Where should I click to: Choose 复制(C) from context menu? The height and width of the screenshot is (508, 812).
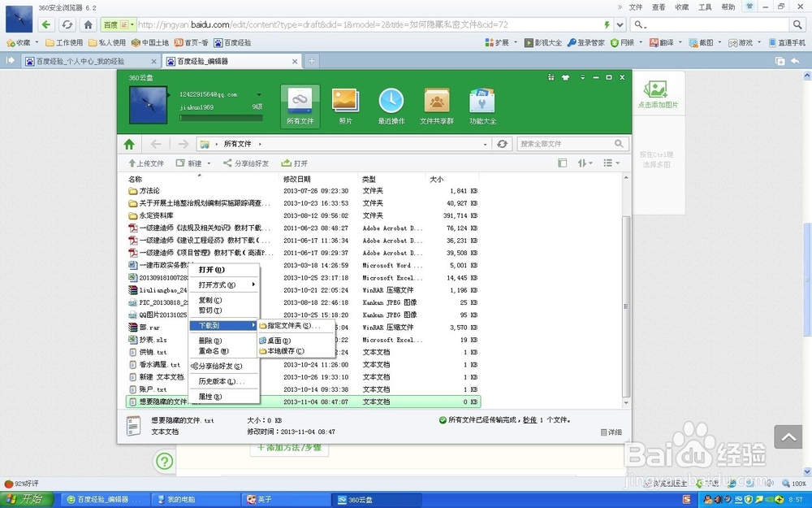(x=224, y=300)
